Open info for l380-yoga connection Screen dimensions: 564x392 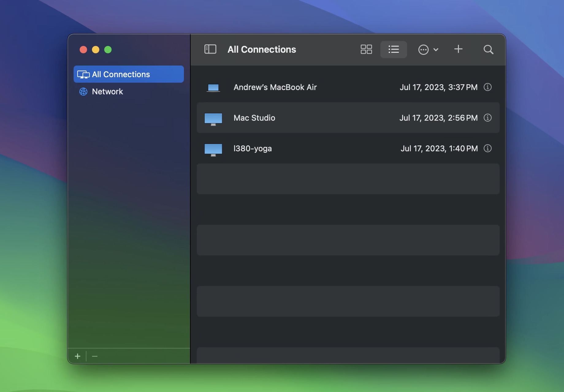[488, 148]
